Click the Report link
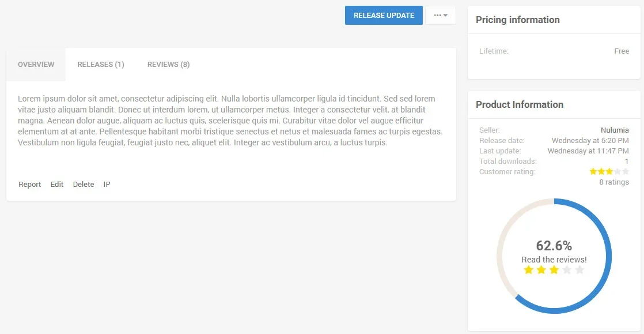Image resolution: width=644 pixels, height=334 pixels. point(29,184)
